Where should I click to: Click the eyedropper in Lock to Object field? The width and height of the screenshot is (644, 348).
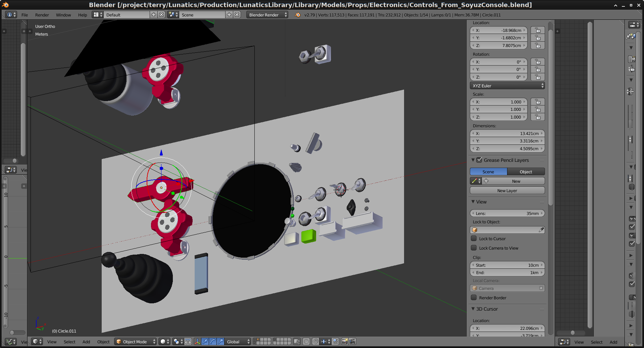[541, 230]
